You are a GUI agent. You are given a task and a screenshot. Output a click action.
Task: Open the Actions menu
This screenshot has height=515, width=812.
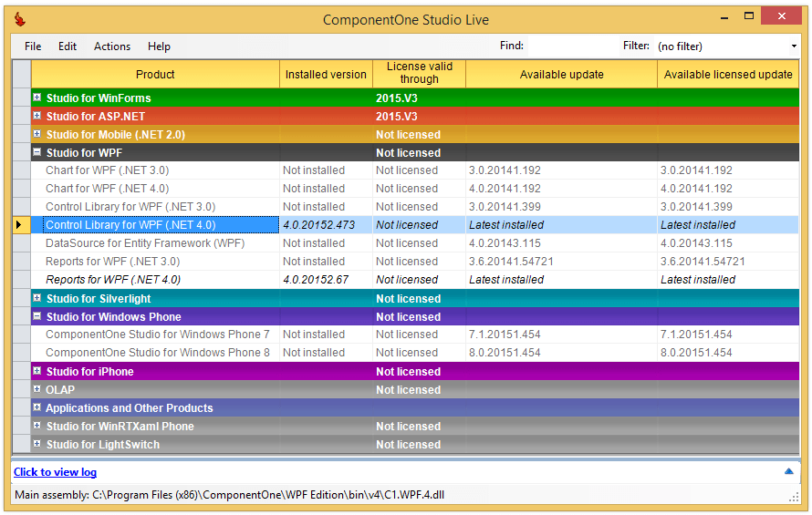[112, 46]
